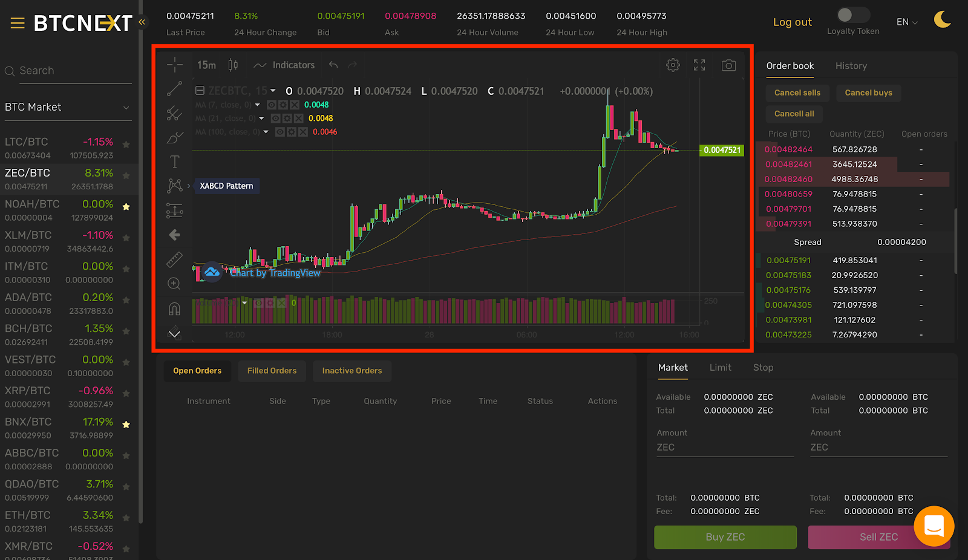968x560 pixels.
Task: Select the long position prediction tool
Action: point(175,210)
